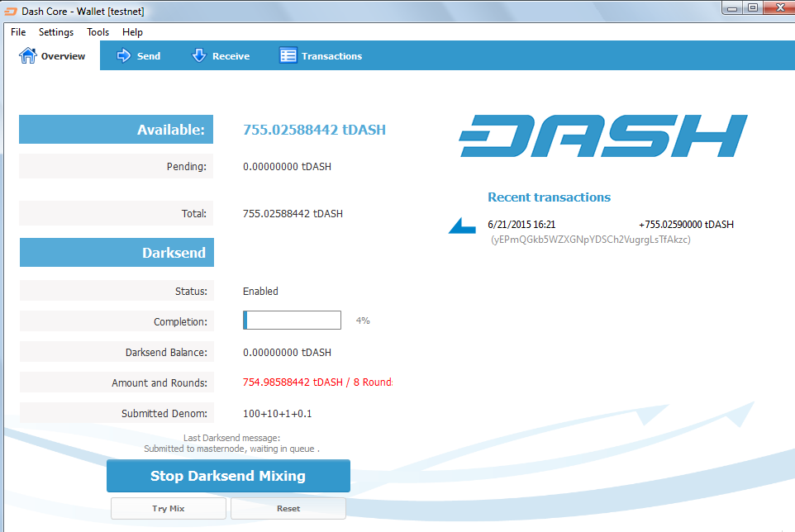Click the Recent transactions heading
795x532 pixels.
(549, 197)
